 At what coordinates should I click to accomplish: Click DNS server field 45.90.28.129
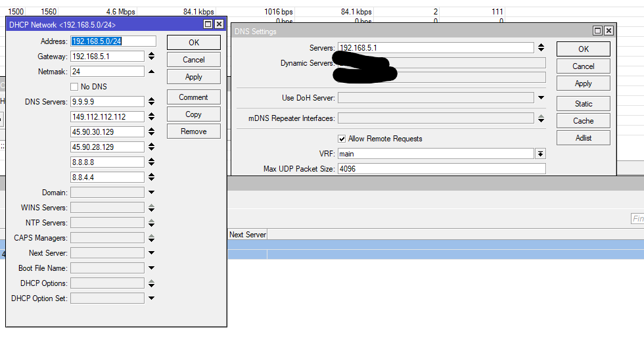107,147
